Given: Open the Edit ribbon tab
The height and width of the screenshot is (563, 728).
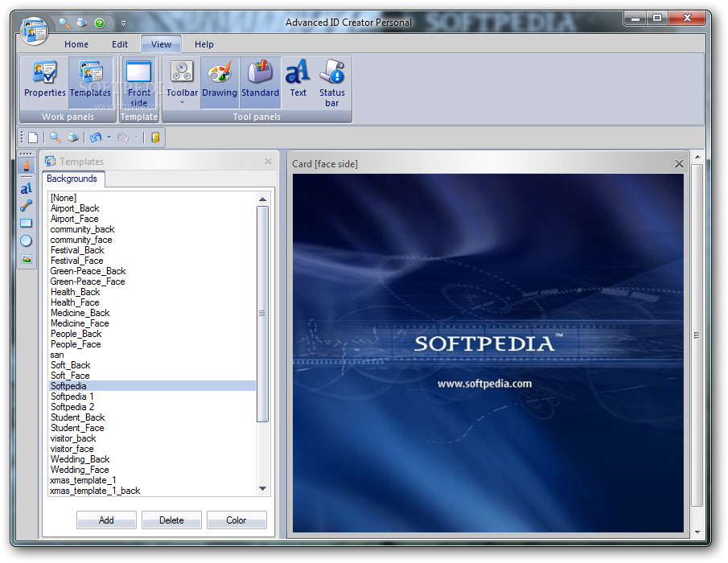Looking at the screenshot, I should [x=120, y=44].
